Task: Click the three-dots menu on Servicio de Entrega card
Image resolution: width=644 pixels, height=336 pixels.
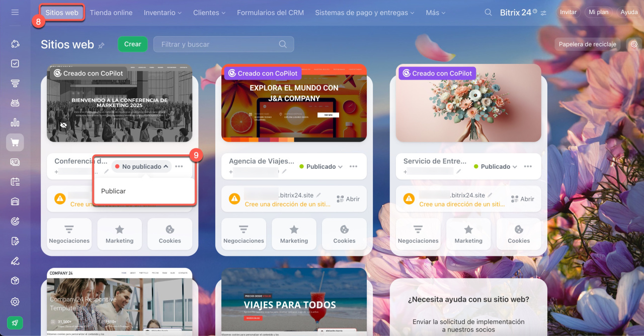Action: tap(528, 167)
